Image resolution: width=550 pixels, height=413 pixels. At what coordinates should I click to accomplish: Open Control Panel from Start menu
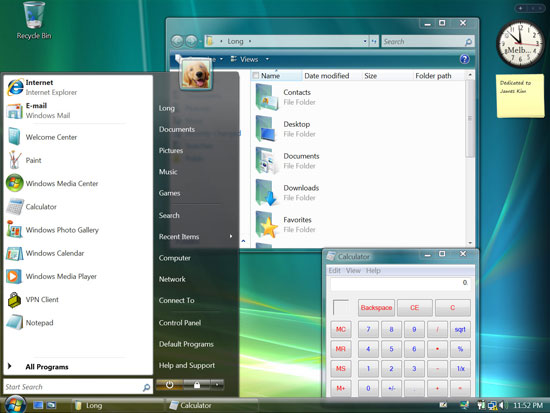tap(180, 323)
